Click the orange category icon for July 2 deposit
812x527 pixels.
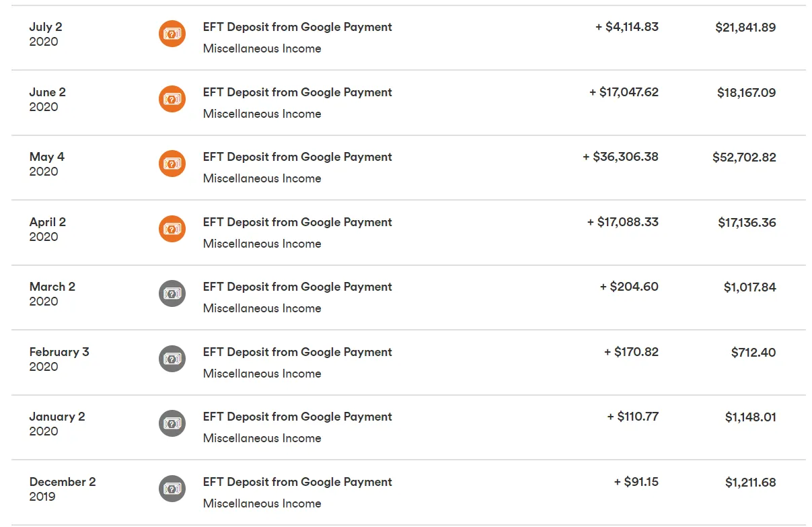[x=172, y=33]
